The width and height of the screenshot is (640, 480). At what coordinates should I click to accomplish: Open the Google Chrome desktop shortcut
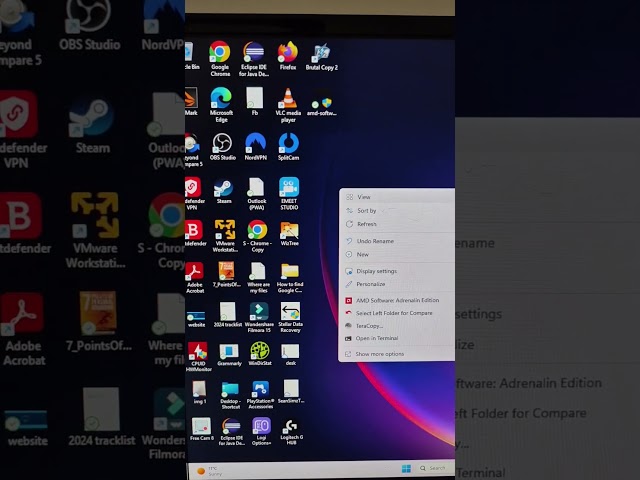click(220, 58)
